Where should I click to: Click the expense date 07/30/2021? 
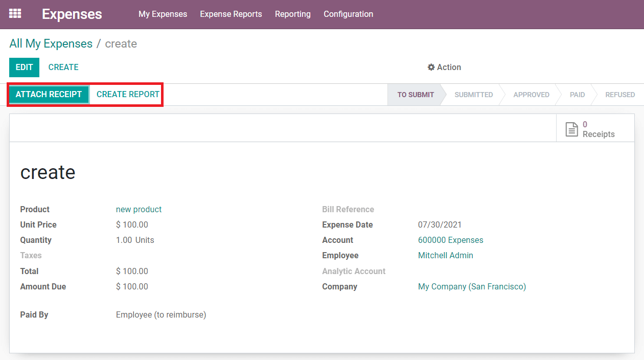(x=440, y=225)
